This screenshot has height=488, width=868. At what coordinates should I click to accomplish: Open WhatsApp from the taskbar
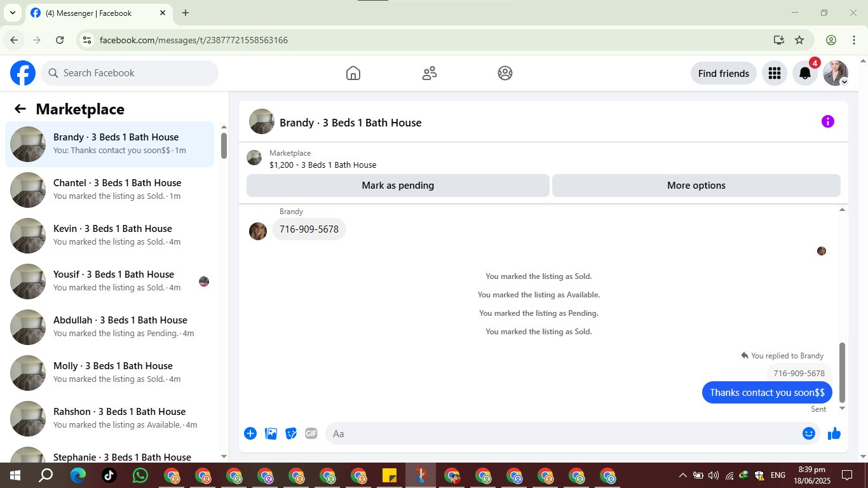tap(140, 475)
